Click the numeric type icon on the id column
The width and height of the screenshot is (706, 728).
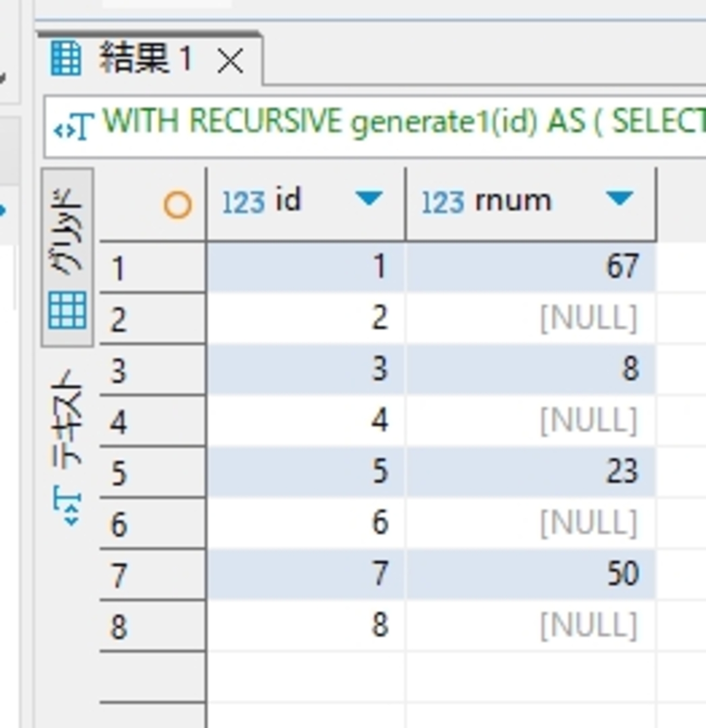[243, 202]
